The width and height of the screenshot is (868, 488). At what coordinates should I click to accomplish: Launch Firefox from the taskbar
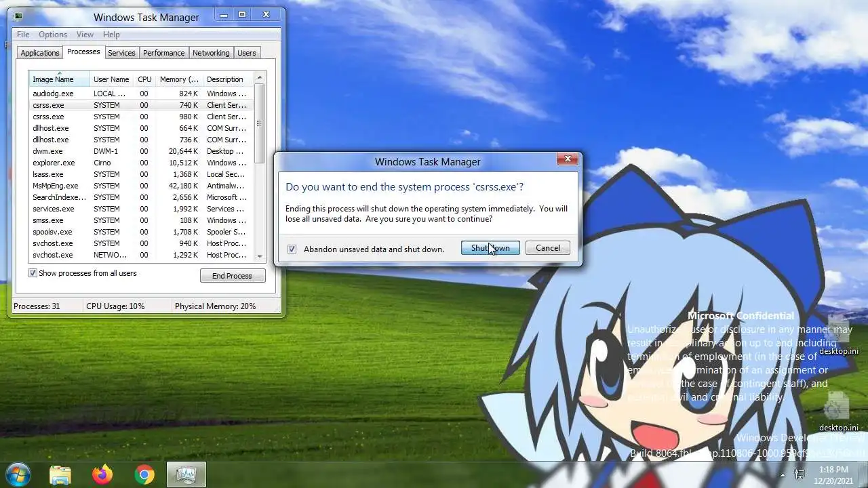click(x=102, y=474)
